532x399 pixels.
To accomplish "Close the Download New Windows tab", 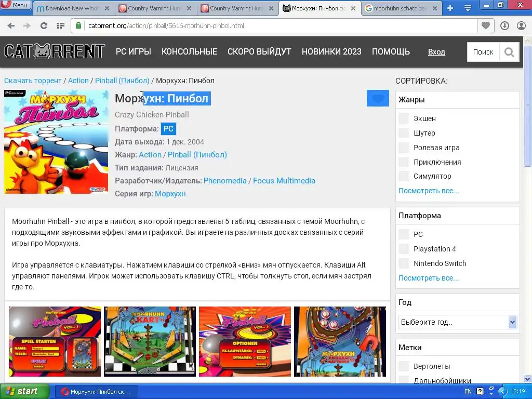I will (107, 8).
